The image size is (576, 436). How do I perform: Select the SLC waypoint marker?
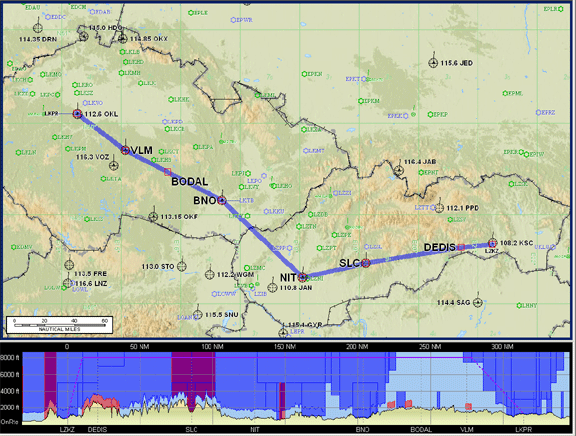[x=366, y=263]
